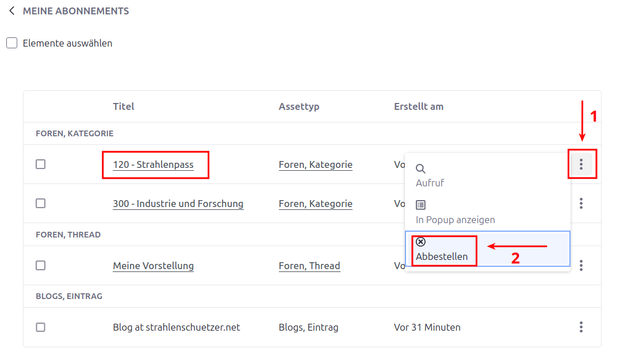This screenshot has width=620, height=364.
Task: Select the Meine Vorstellung row checkbox
Action: 40,265
